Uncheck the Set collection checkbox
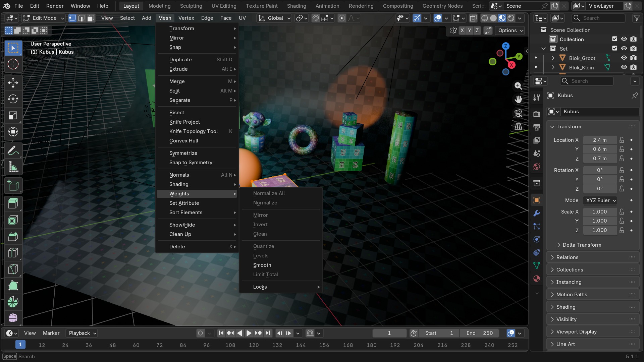This screenshot has height=362, width=644. click(x=614, y=49)
